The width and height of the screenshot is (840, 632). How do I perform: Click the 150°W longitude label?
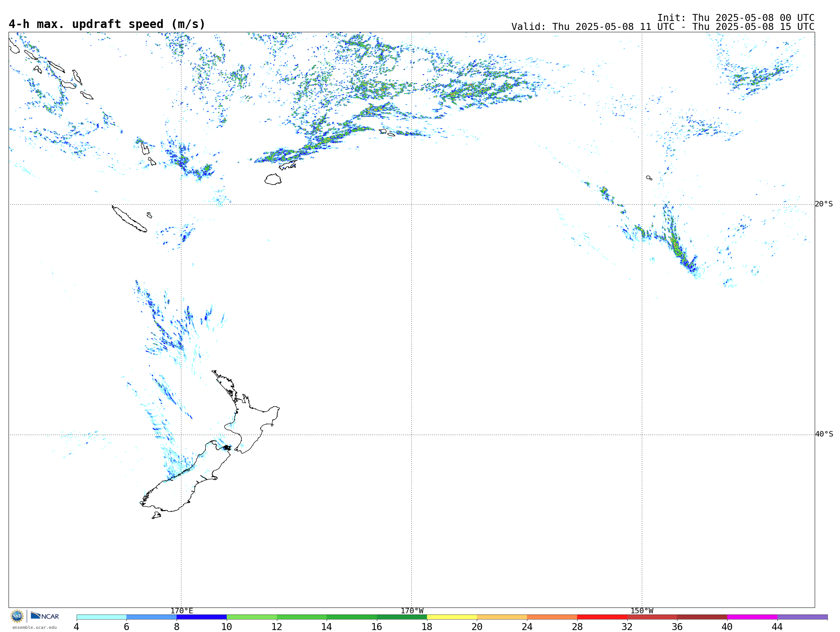[x=642, y=611]
